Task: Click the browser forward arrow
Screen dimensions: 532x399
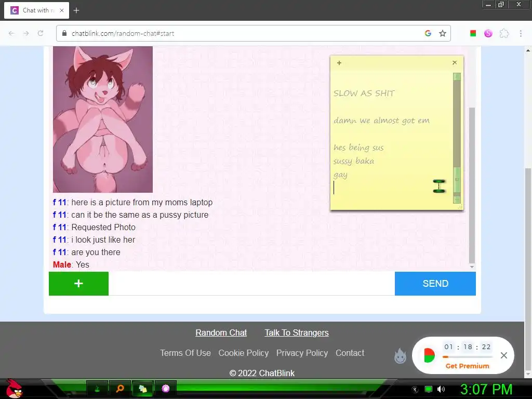Action: click(x=26, y=33)
